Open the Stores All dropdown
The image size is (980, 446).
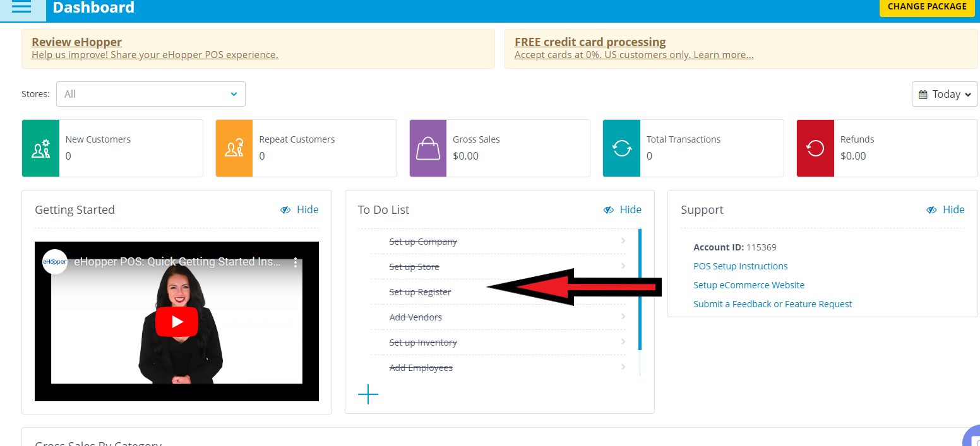point(151,94)
